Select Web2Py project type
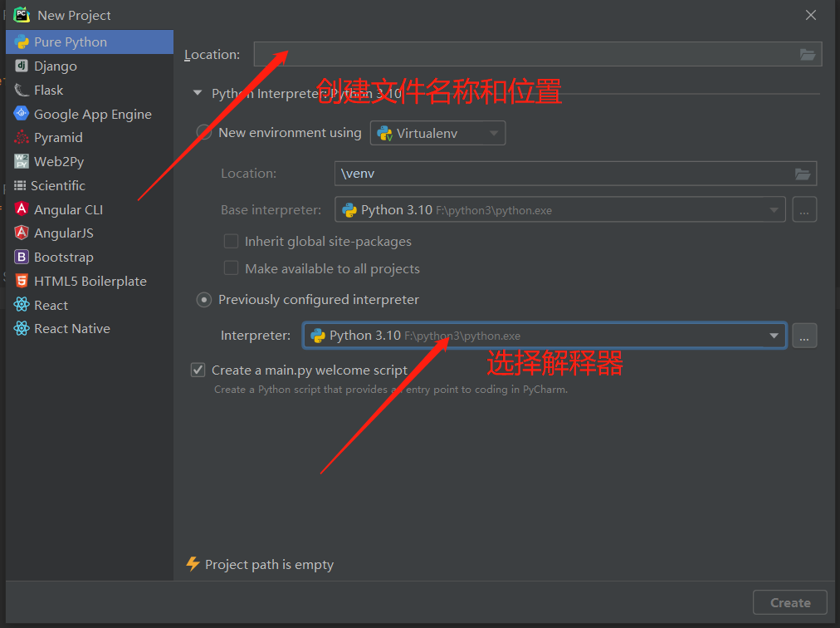 90,161
